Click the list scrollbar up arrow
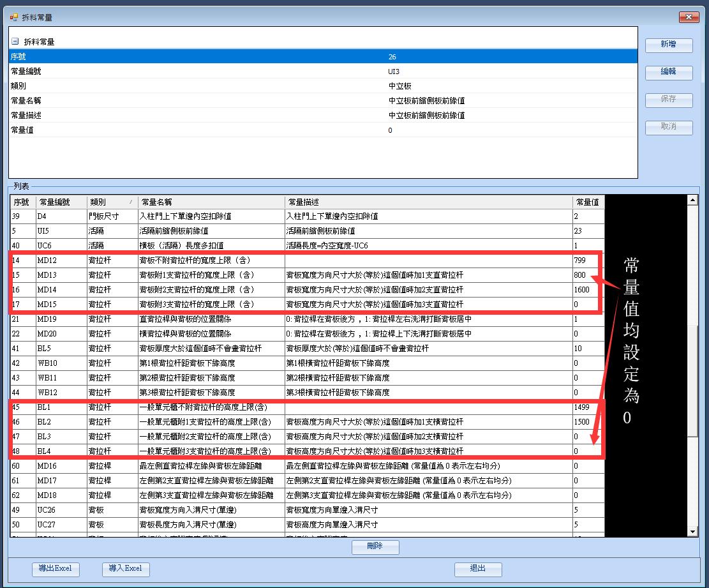Image resolution: width=709 pixels, height=588 pixels. [x=692, y=200]
